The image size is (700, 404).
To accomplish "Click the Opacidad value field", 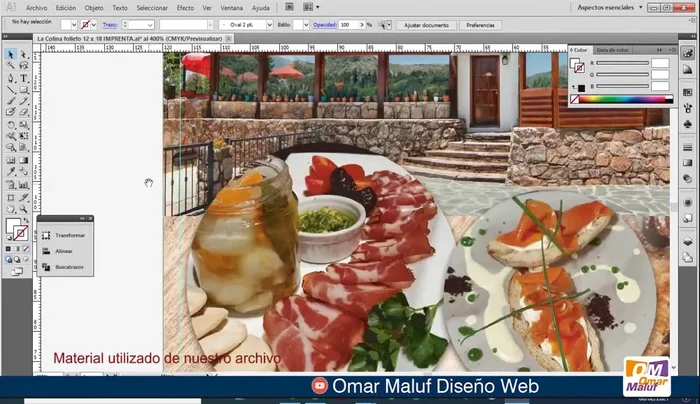I will 347,22.
